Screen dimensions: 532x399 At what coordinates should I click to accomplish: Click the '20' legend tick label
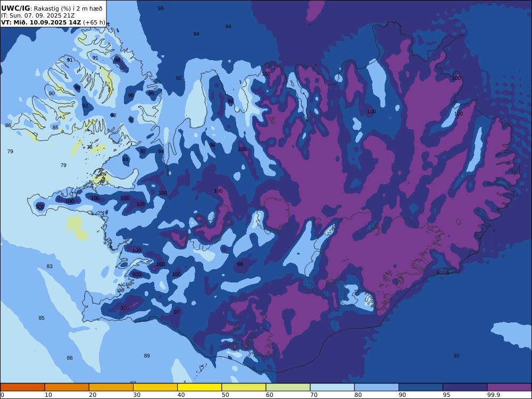[93, 395]
